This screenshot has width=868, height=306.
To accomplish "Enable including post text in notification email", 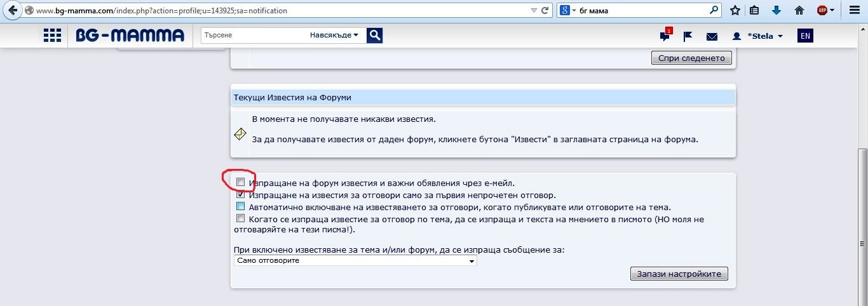I will point(240,218).
